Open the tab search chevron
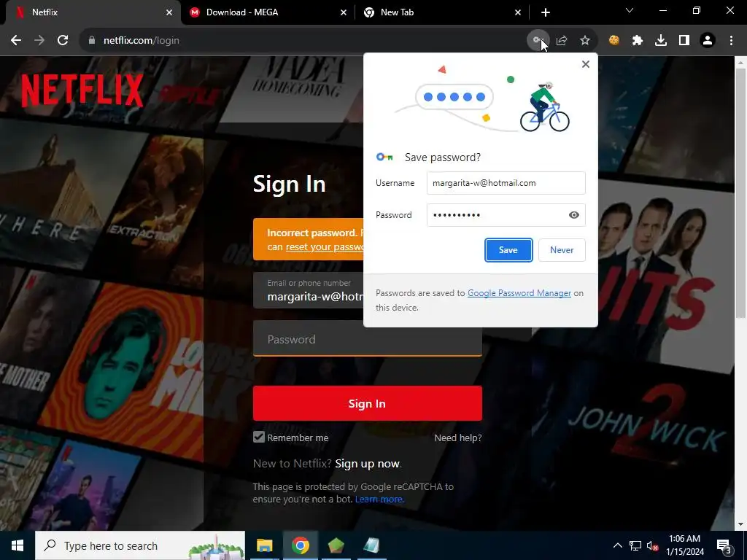Image resolution: width=747 pixels, height=560 pixels. tap(630, 10)
